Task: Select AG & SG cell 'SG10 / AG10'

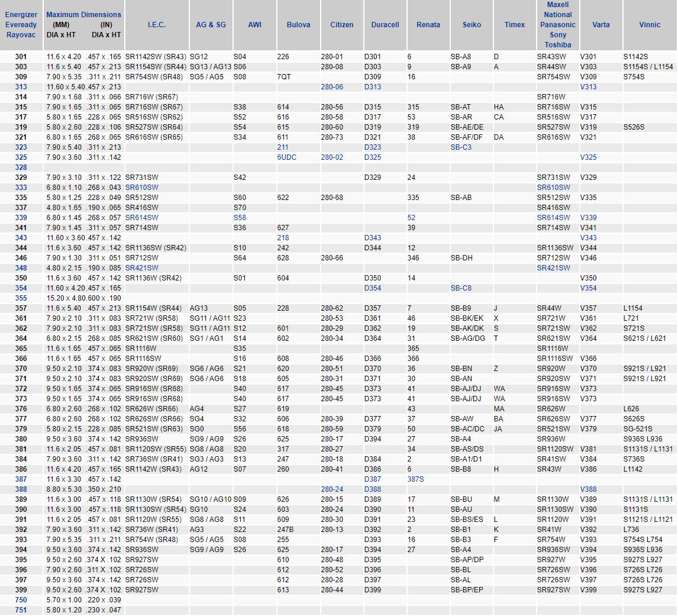Action: [210, 499]
